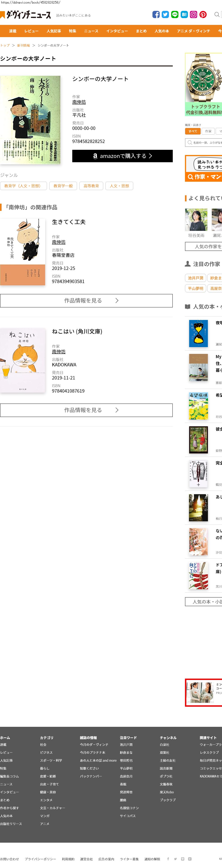The image size is (222, 868).
Task: Click the 教育学一般 genre tag
Action: (63, 186)
